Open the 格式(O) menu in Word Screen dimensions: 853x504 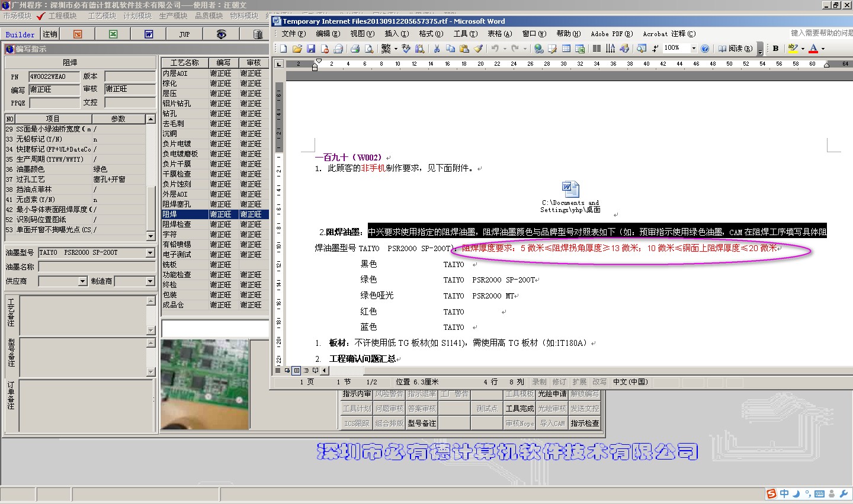click(431, 34)
